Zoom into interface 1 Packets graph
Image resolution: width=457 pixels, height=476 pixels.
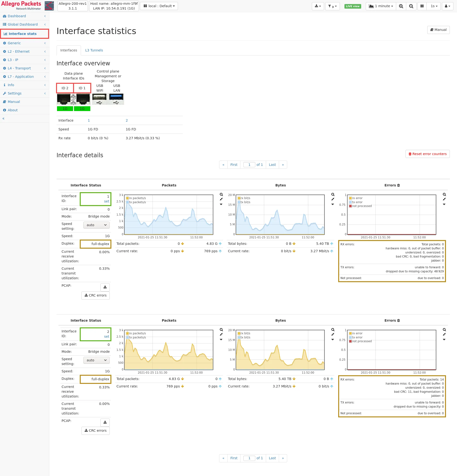[x=221, y=195]
